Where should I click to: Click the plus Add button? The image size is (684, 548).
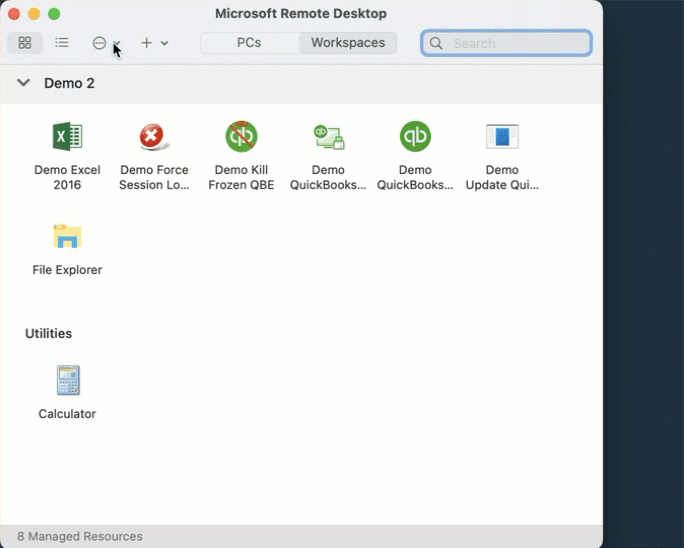[147, 43]
